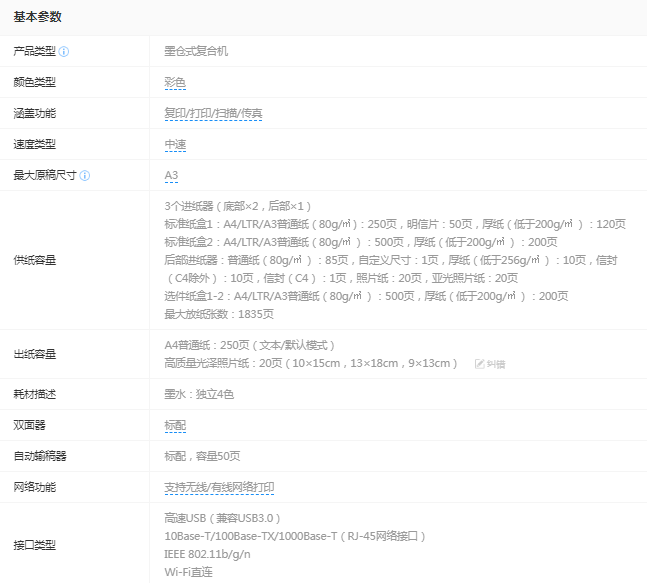Screen dimensions: 647x583
Task: Select the A3 max original size link
Action: pyautogui.click(x=171, y=176)
